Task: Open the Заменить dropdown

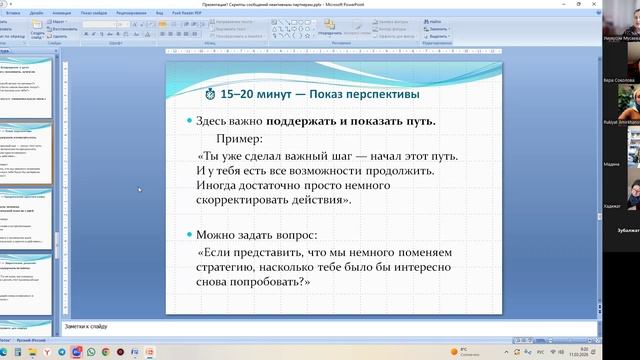Action: click(437, 29)
